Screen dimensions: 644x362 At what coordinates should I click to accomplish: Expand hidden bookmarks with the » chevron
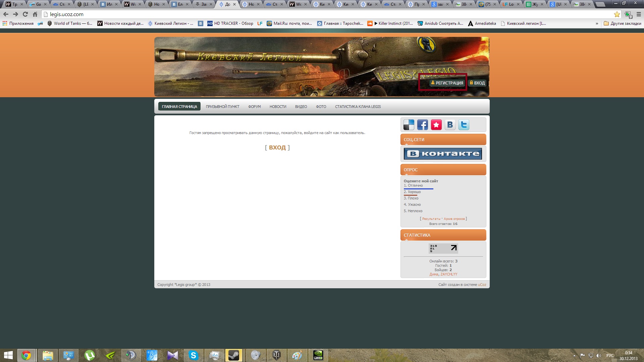[597, 23]
